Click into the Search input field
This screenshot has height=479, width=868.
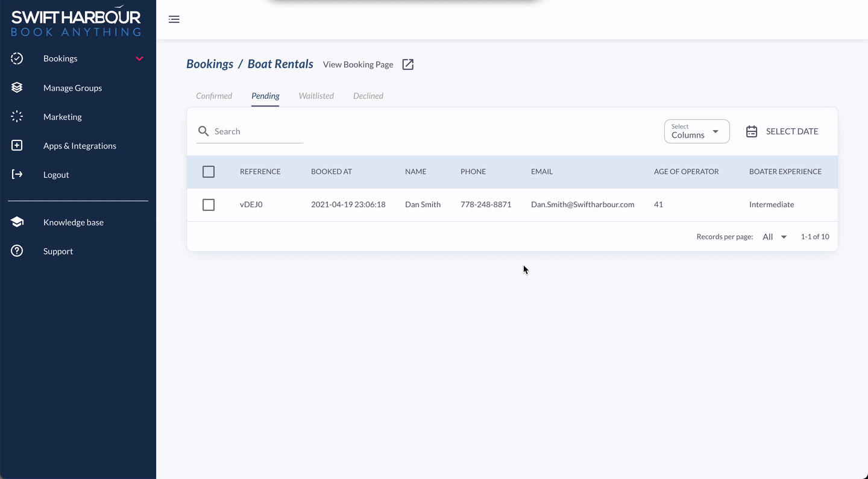point(257,131)
